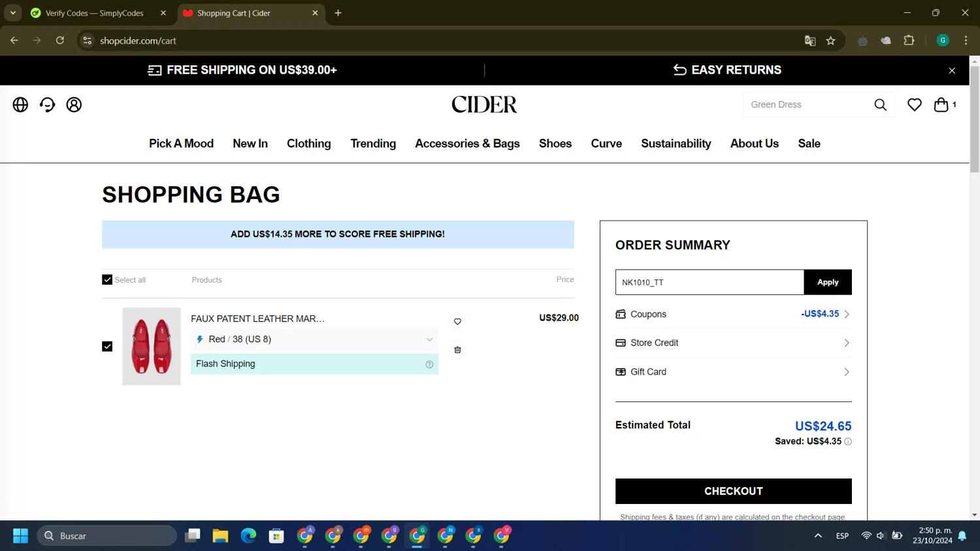Open Task View on taskbar
The width and height of the screenshot is (980, 551).
pyautogui.click(x=192, y=536)
